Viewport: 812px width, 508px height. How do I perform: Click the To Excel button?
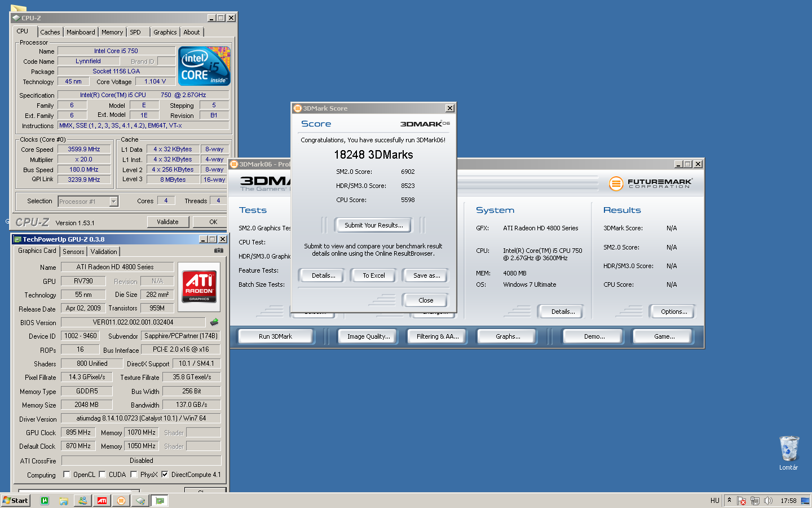(374, 275)
